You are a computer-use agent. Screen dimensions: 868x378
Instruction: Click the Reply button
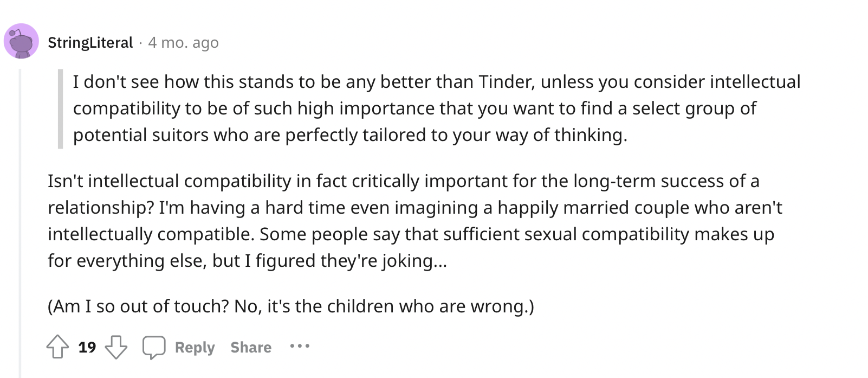coord(195,347)
